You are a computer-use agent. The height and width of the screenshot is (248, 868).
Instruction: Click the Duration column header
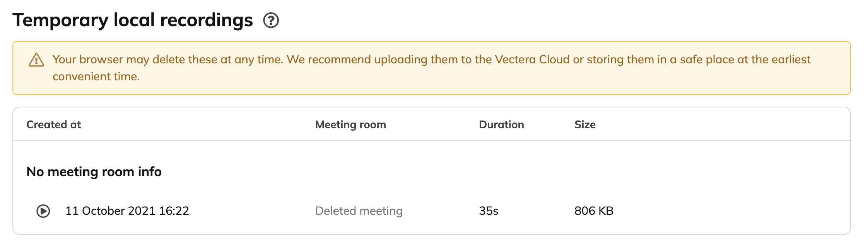(x=501, y=124)
